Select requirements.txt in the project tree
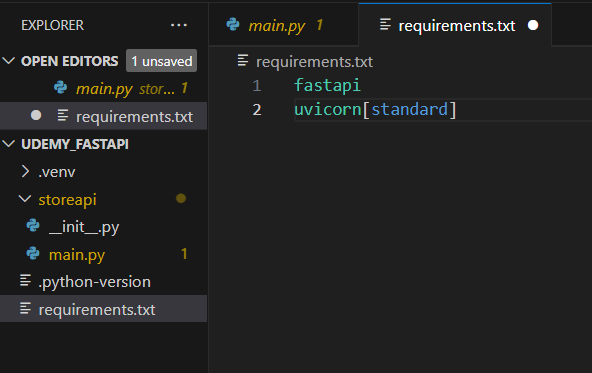Screen dimensions: 592x373 click(x=103, y=309)
